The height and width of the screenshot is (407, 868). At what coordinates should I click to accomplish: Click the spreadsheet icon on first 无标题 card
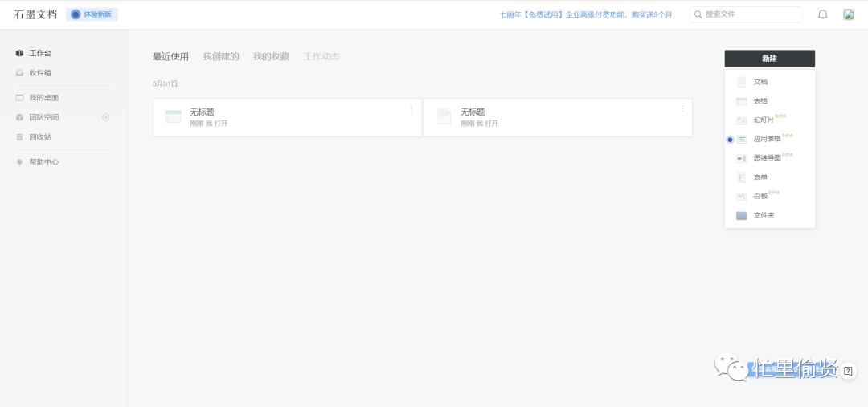point(174,116)
